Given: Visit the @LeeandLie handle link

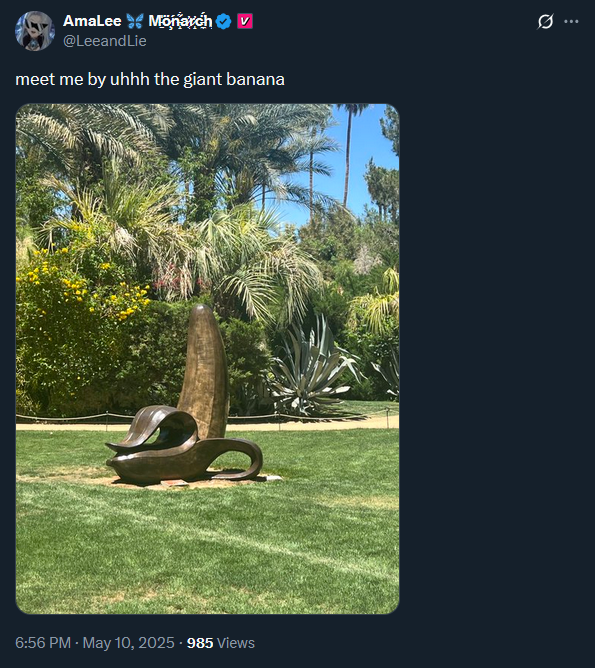Looking at the screenshot, I should tap(105, 41).
